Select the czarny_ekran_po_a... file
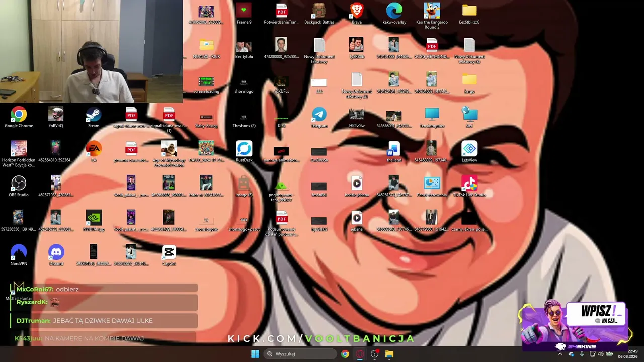This screenshot has height=362, width=644. tap(469, 221)
